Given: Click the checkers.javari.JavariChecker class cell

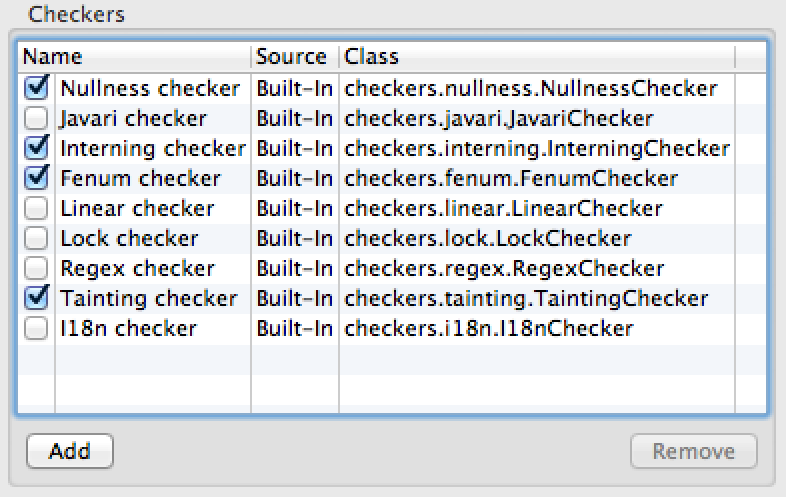Looking at the screenshot, I should tap(499, 119).
